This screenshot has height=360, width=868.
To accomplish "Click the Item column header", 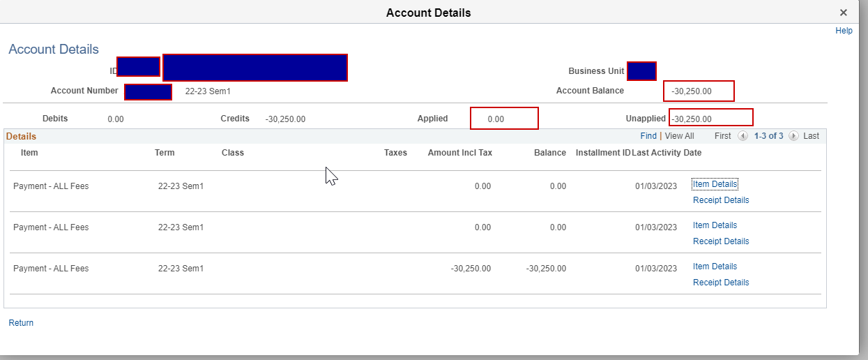I will pyautogui.click(x=29, y=153).
